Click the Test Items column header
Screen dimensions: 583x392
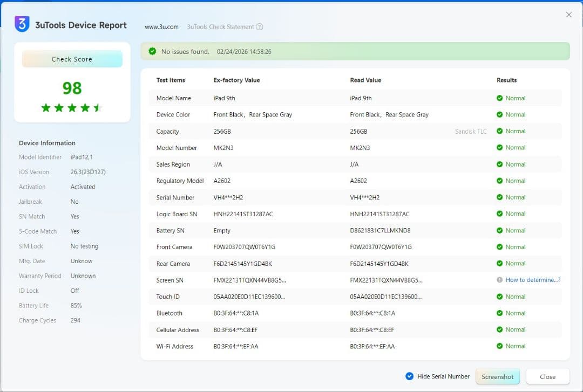click(170, 80)
